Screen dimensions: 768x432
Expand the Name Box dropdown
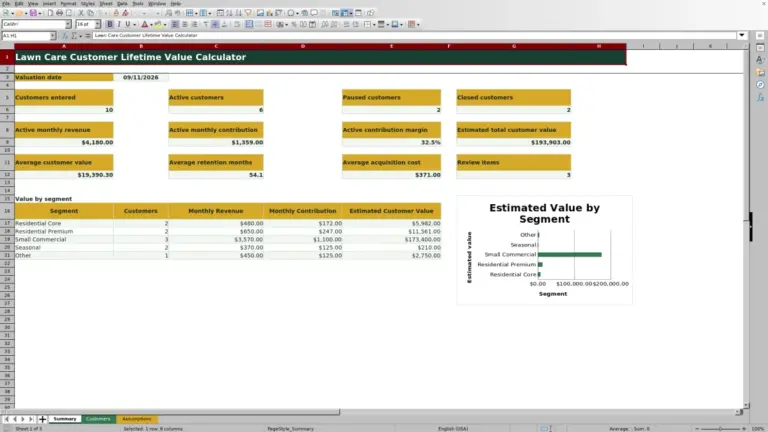point(52,36)
